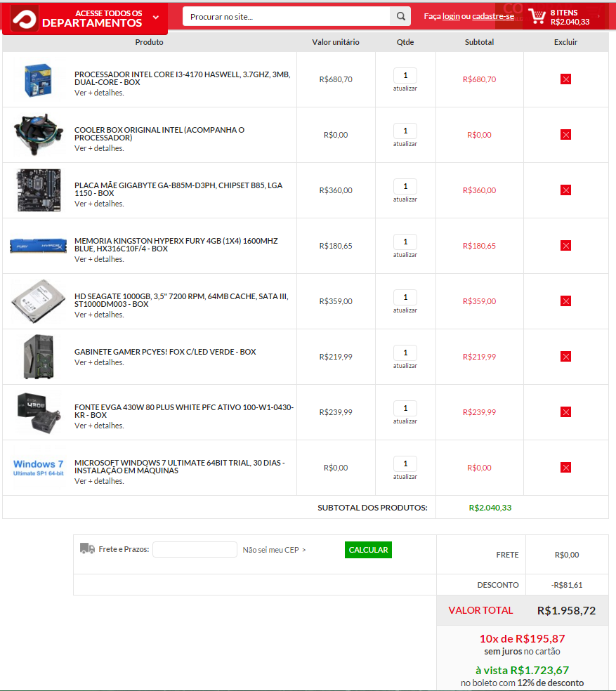
Task: Edit quantity for Kingston HyperX memory
Action: click(x=405, y=242)
